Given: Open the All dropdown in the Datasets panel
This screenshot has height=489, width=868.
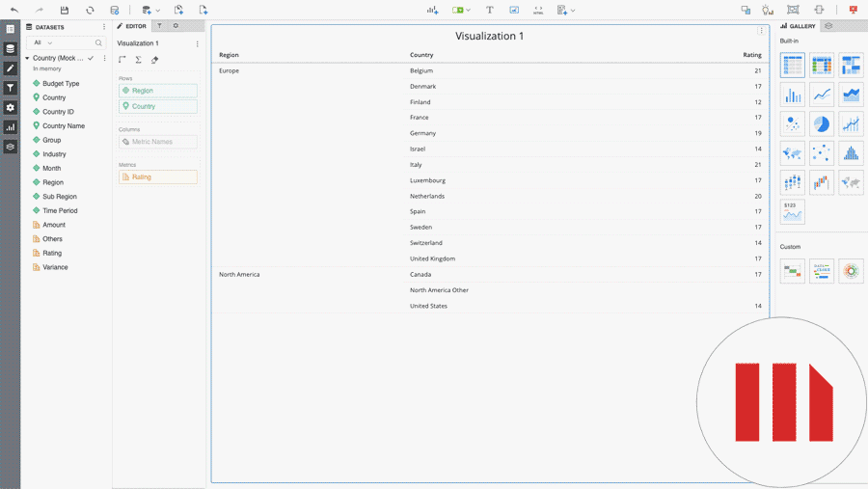Looking at the screenshot, I should [x=43, y=42].
